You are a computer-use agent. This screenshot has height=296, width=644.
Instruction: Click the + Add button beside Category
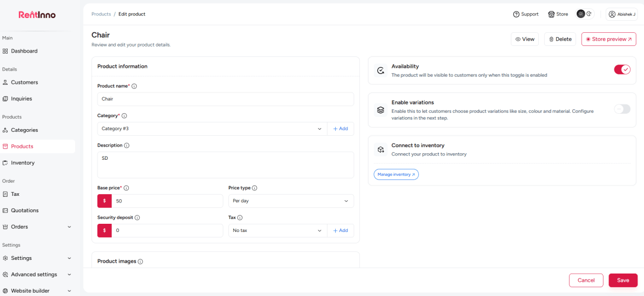(341, 129)
